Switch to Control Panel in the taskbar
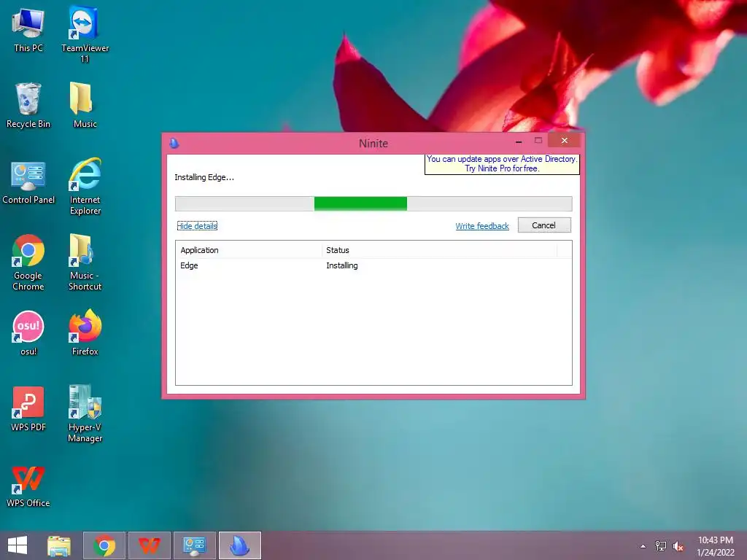The height and width of the screenshot is (560, 747). pyautogui.click(x=194, y=545)
